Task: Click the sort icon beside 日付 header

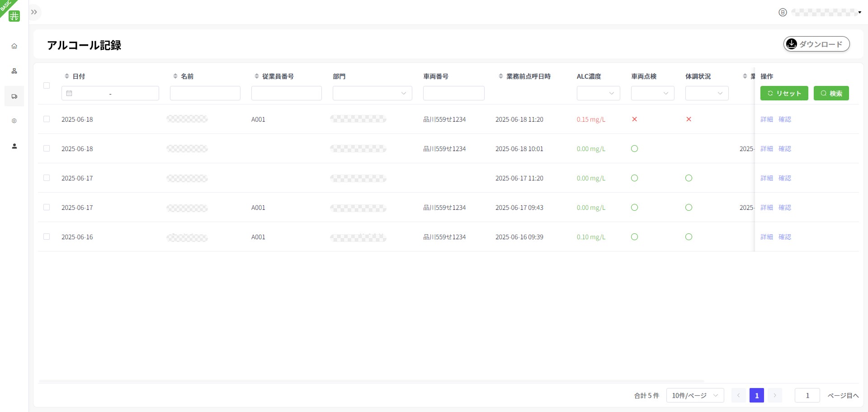Action: [67, 76]
